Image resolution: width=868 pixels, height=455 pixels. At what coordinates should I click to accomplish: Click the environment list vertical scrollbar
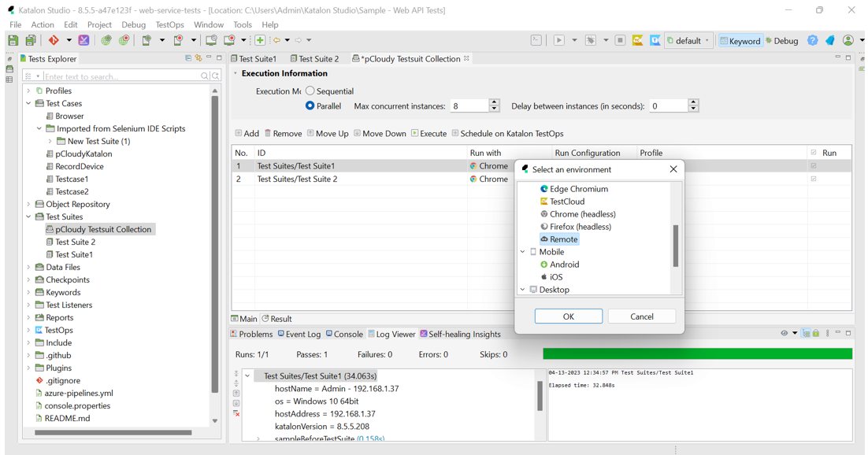click(675, 246)
